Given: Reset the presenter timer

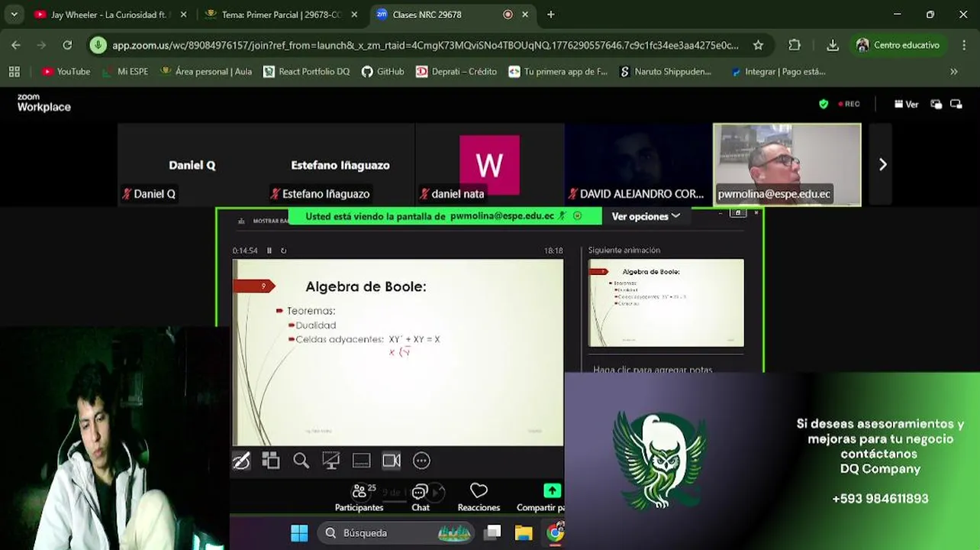Looking at the screenshot, I should [x=283, y=251].
